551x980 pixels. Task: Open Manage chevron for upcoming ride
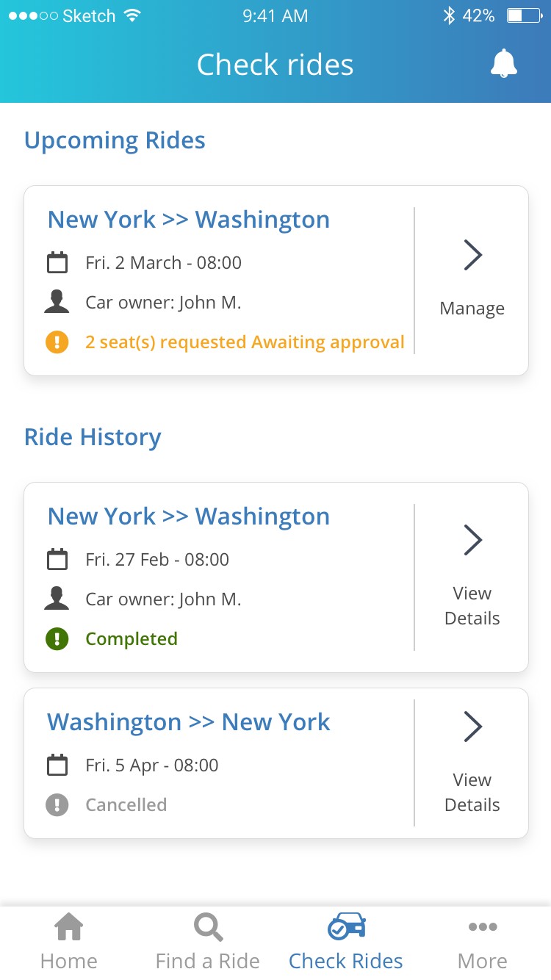click(x=472, y=255)
